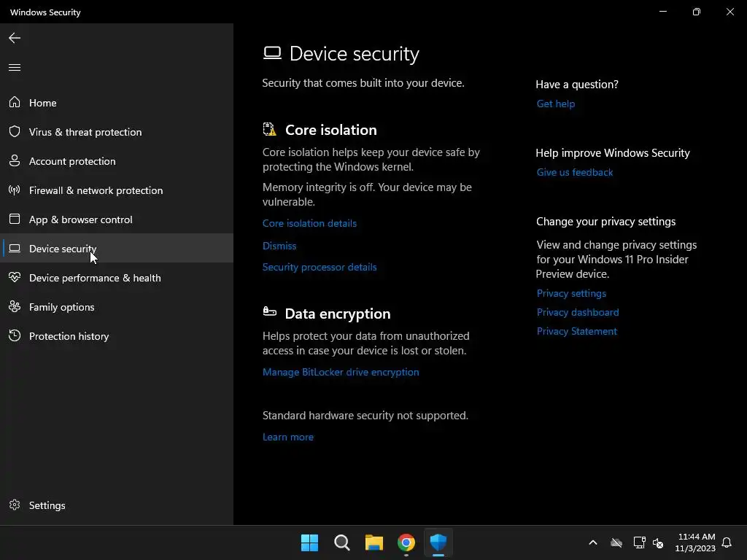Open the notifications bell
747x560 pixels.
(727, 542)
